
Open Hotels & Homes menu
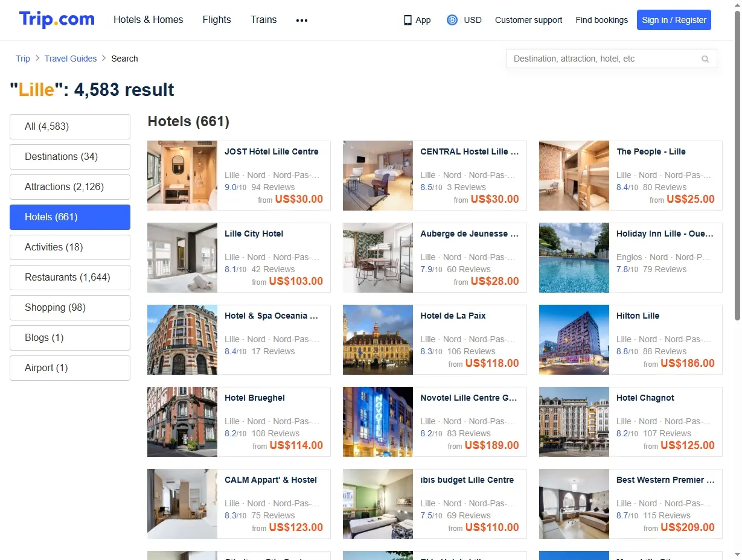(x=149, y=19)
